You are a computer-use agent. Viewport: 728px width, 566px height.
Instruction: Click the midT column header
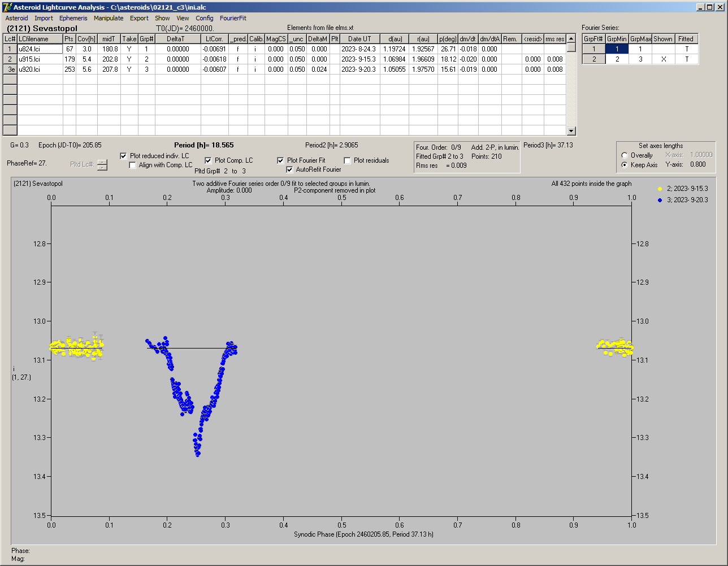[109, 39]
